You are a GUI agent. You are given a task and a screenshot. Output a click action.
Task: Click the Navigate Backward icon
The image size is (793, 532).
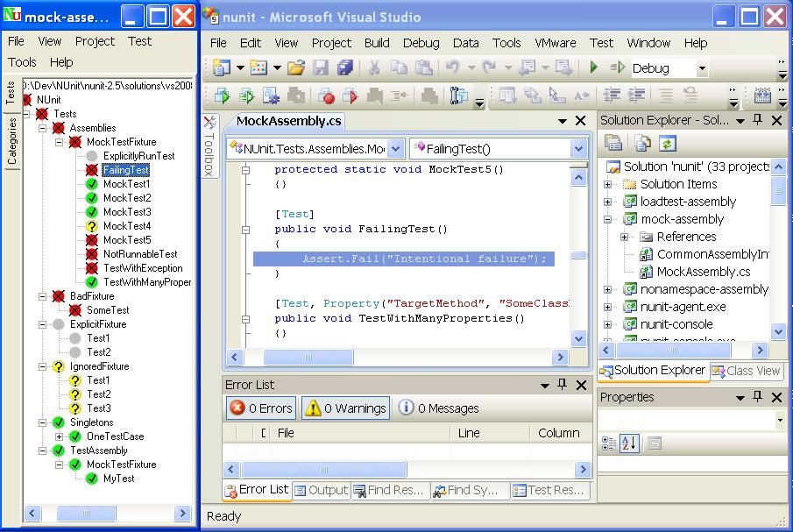[x=527, y=67]
